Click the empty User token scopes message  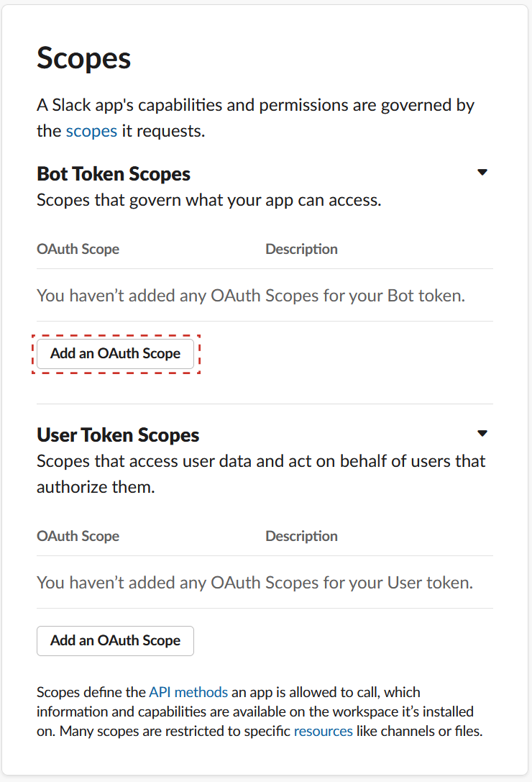coord(254,583)
